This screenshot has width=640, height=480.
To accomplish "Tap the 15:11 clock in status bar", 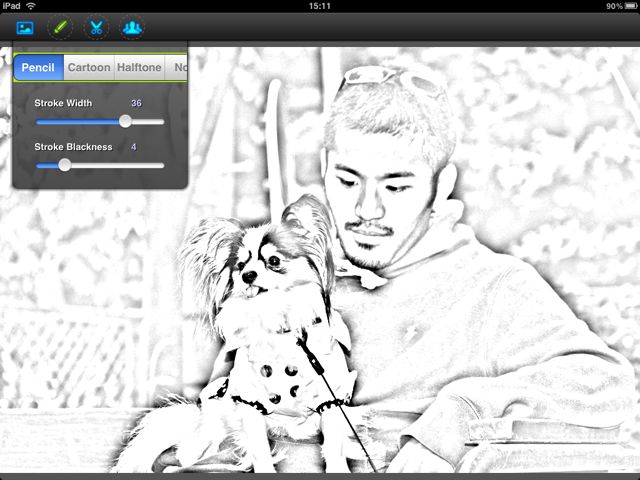I will pos(320,6).
